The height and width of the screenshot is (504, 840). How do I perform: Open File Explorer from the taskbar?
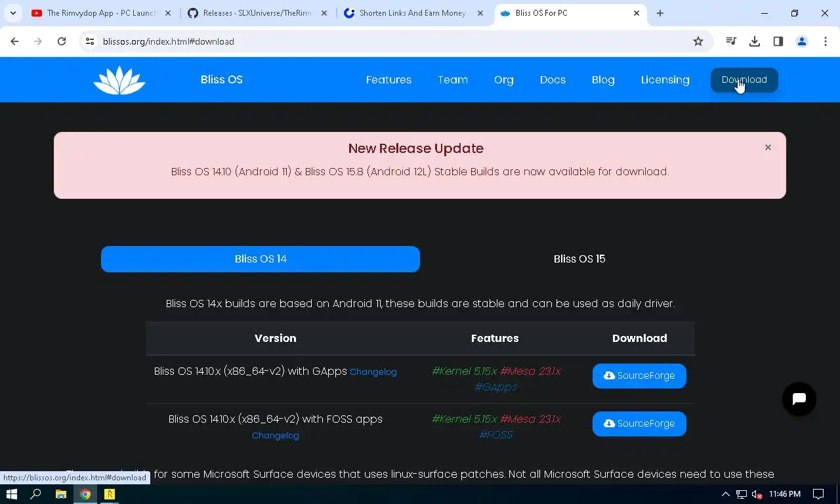pos(60,494)
